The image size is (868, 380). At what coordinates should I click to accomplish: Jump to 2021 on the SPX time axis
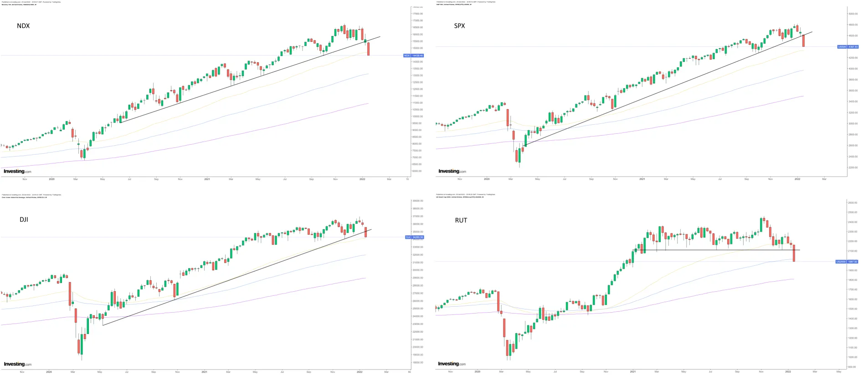pos(642,179)
